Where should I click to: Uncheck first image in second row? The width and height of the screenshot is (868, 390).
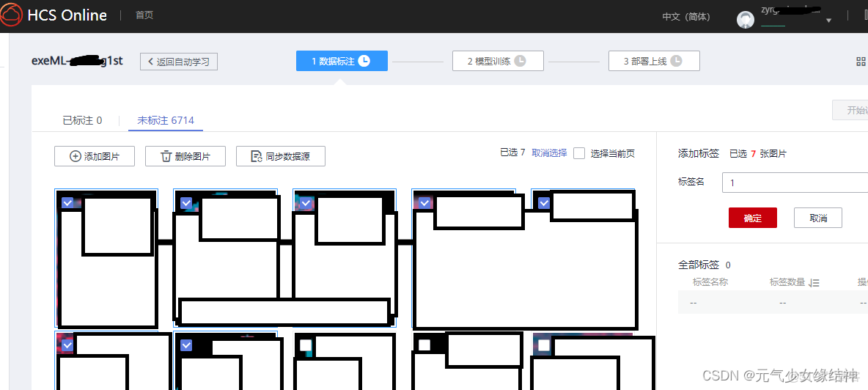pos(67,345)
